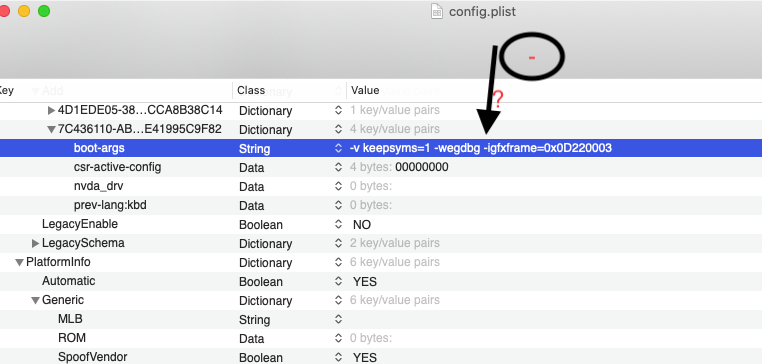Image resolution: width=762 pixels, height=364 pixels.
Task: Select the ROM key
Action: (x=72, y=338)
